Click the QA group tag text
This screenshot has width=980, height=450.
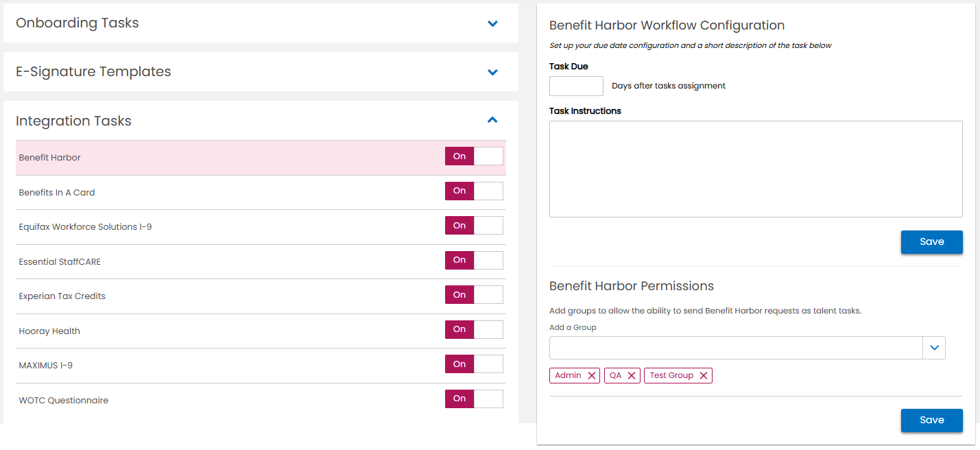click(616, 376)
